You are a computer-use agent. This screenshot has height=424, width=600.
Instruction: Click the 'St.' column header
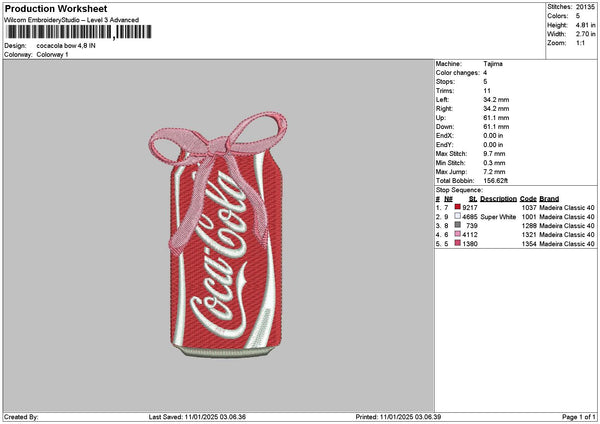pyautogui.click(x=473, y=199)
